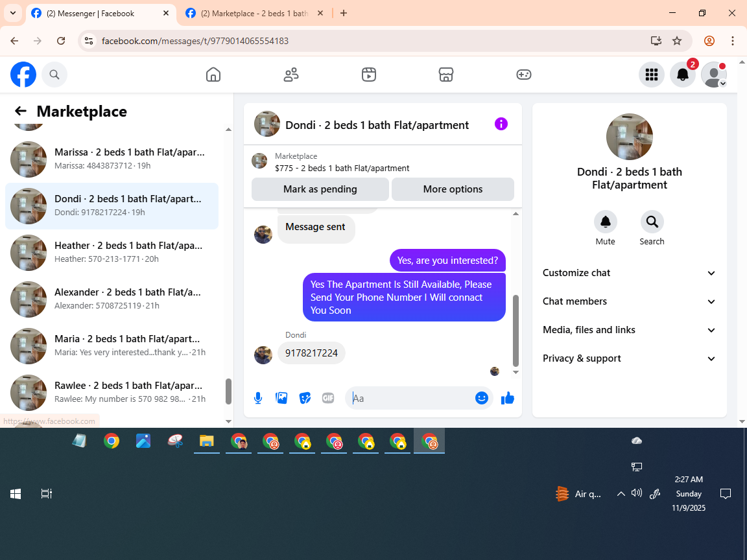This screenshot has height=560, width=747.
Task: Open the Windows notification center
Action: tap(725, 494)
